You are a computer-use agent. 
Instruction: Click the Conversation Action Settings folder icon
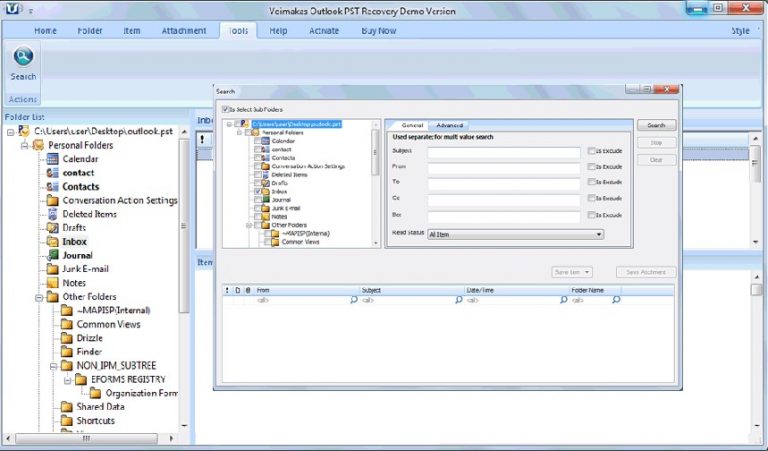[x=52, y=200]
